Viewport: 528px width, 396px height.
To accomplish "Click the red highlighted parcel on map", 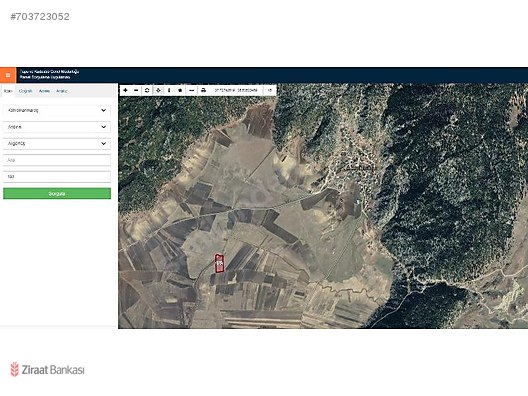I will (220, 264).
